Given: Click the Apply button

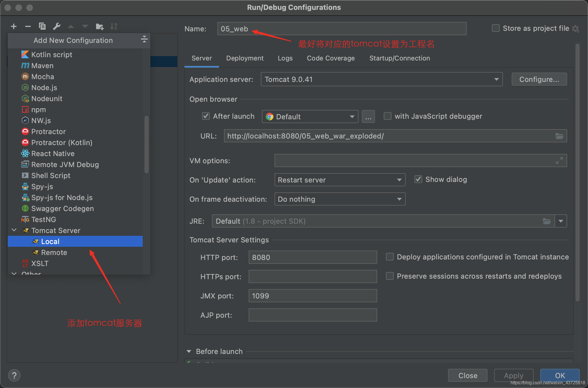Looking at the screenshot, I should coord(514,375).
